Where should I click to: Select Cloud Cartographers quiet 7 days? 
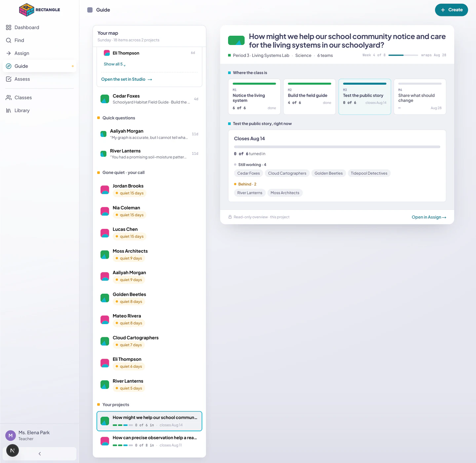point(149,341)
